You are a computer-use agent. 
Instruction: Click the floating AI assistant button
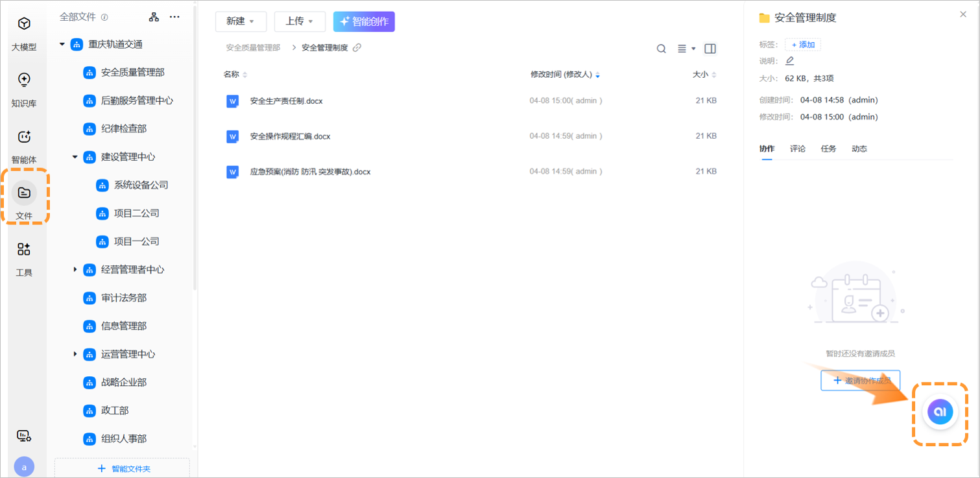pos(940,412)
